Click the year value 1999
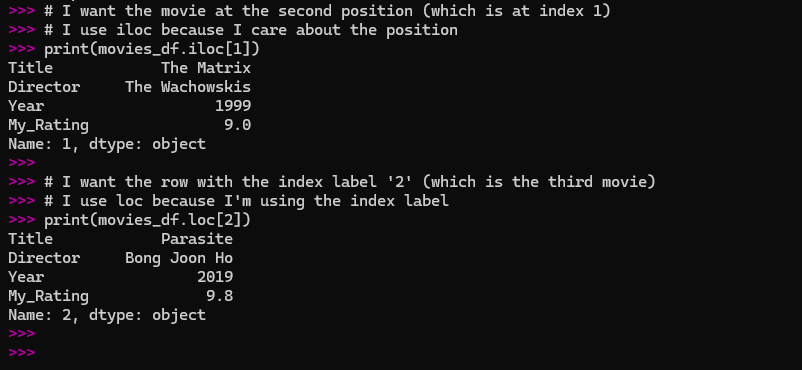 click(233, 106)
